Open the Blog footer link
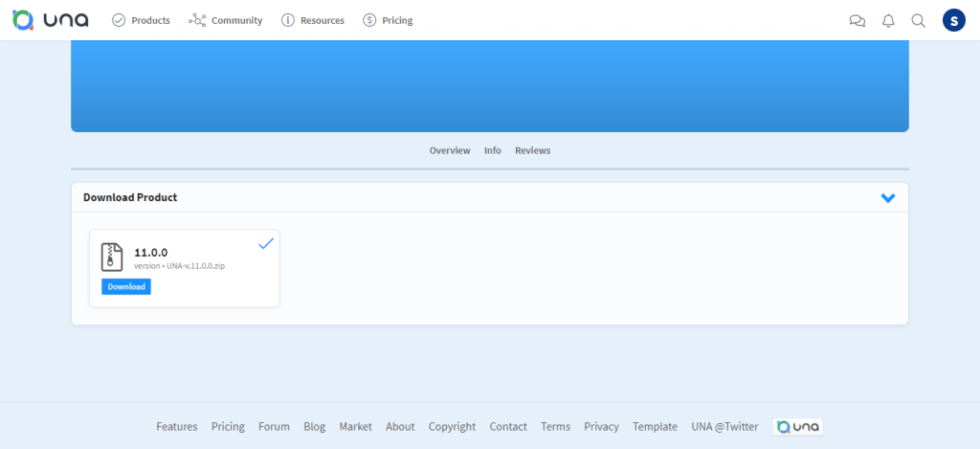The width and height of the screenshot is (980, 449). point(314,426)
